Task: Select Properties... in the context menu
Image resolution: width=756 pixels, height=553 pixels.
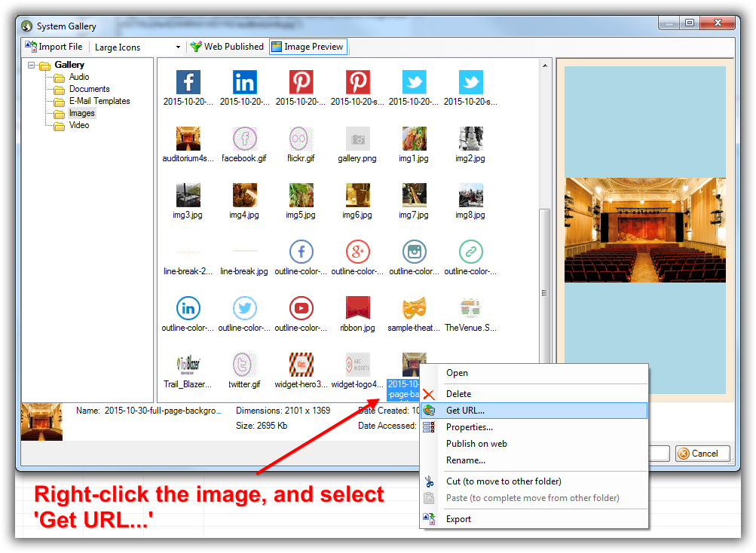Action: pos(469,427)
